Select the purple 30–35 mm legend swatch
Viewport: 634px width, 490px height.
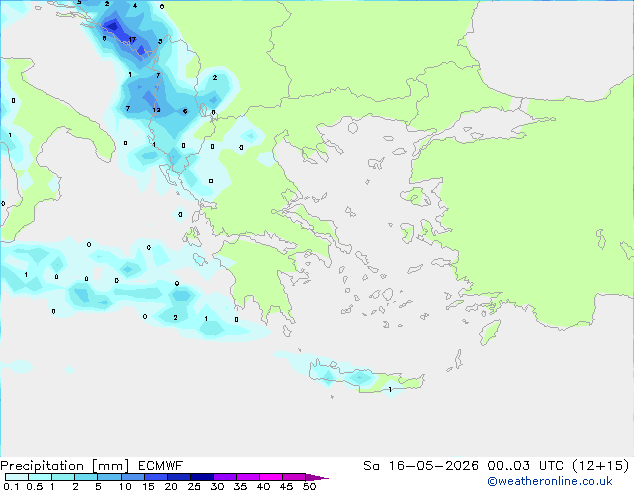click(x=225, y=477)
